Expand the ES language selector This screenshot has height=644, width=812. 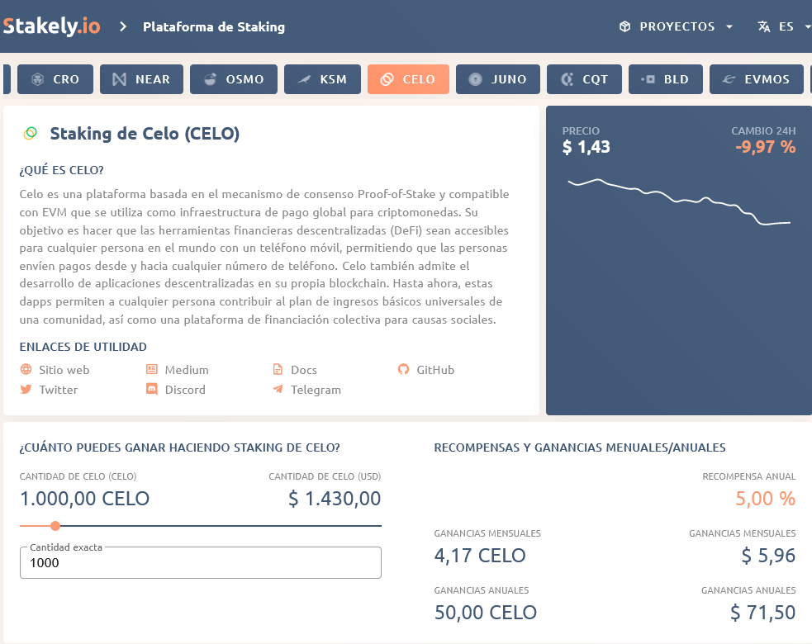click(781, 26)
